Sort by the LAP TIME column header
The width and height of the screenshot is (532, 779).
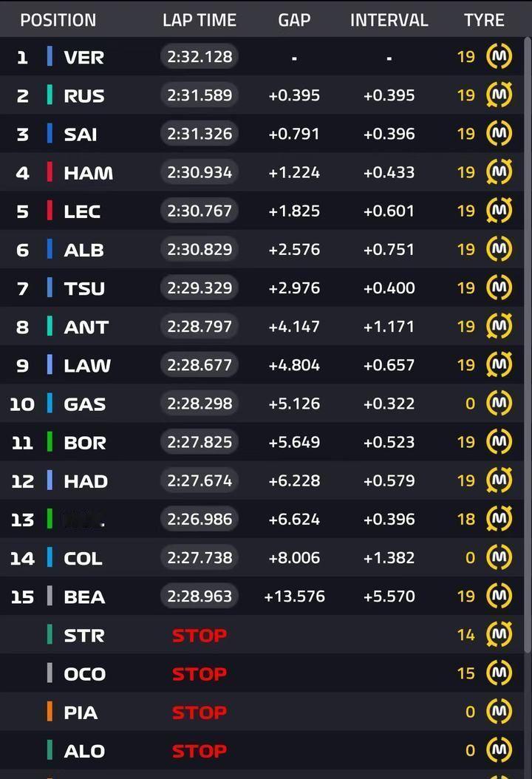click(199, 20)
